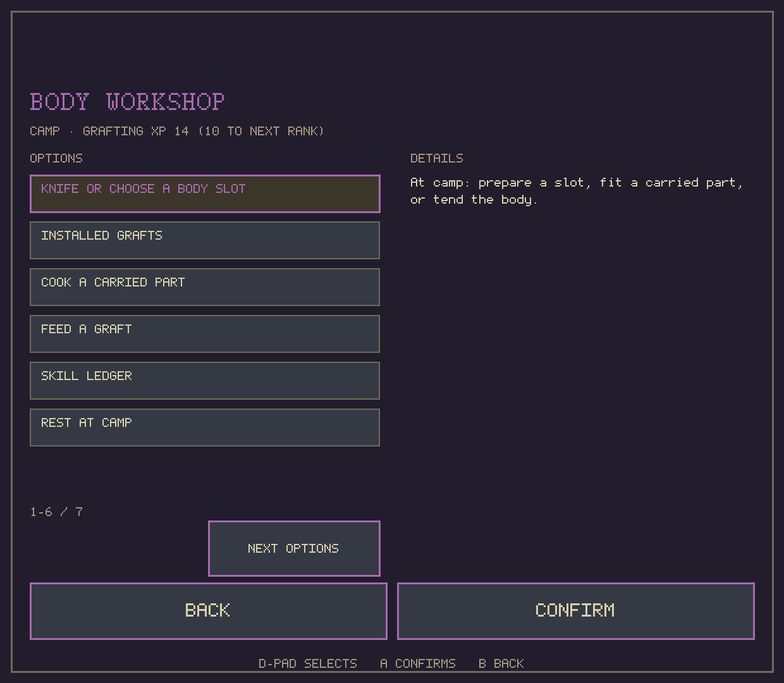This screenshot has width=784, height=683.
Task: Choose Cook a Carried Part
Action: (205, 287)
